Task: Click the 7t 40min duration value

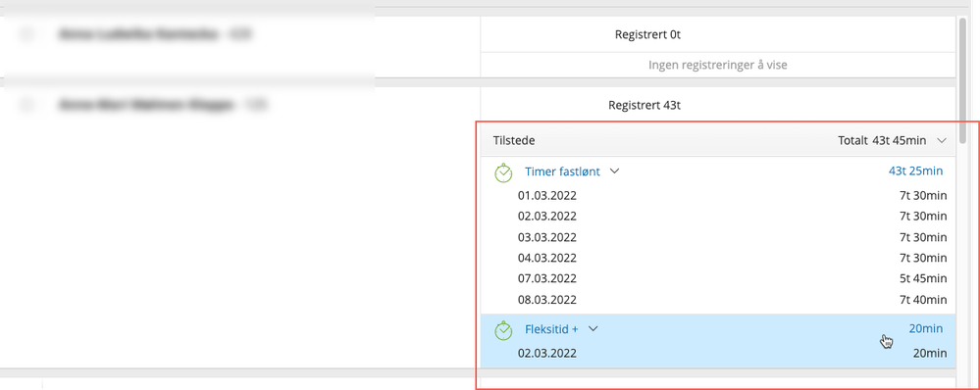Action: [x=923, y=300]
